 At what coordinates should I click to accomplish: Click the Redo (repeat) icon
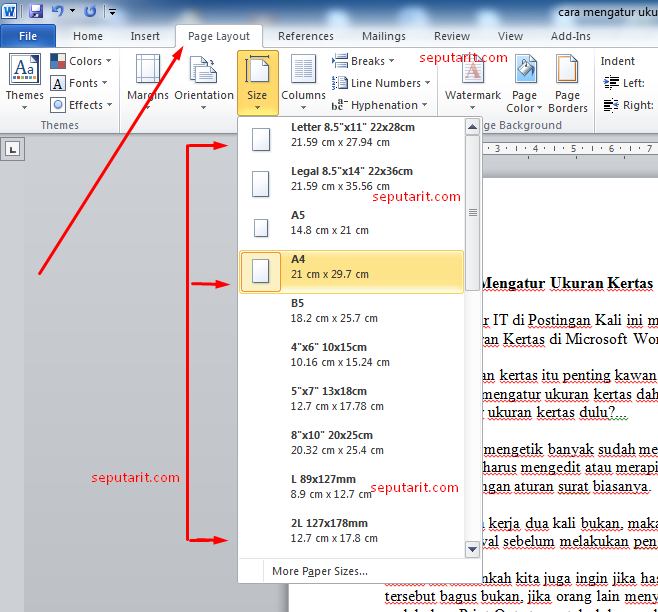[x=90, y=11]
